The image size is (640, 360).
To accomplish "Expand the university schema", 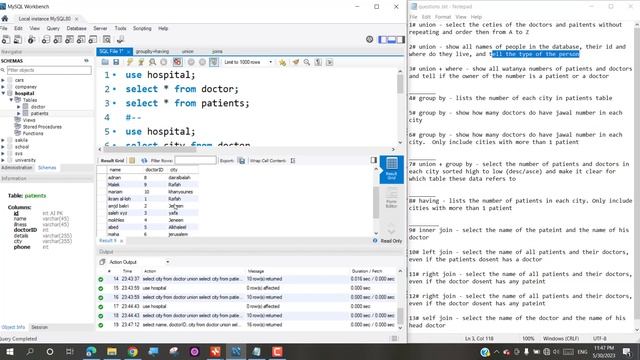I will tap(3, 160).
